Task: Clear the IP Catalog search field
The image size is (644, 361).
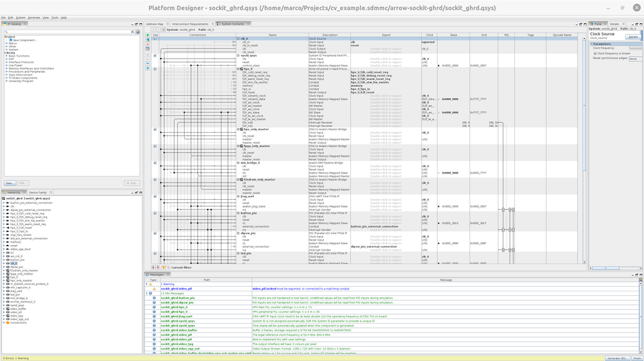Action: point(133,32)
